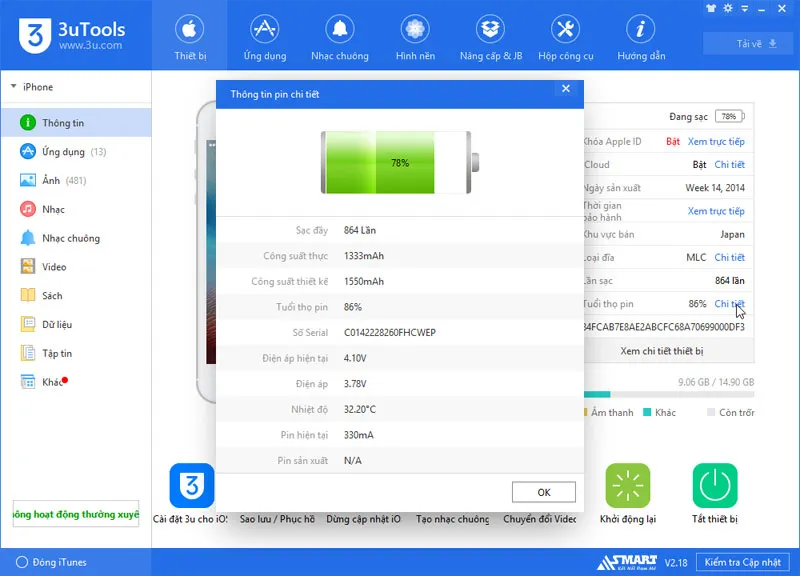The height and width of the screenshot is (576, 800).
Task: Click Xem trực tiếp next to Khóa Apple ID
Action: tap(716, 141)
